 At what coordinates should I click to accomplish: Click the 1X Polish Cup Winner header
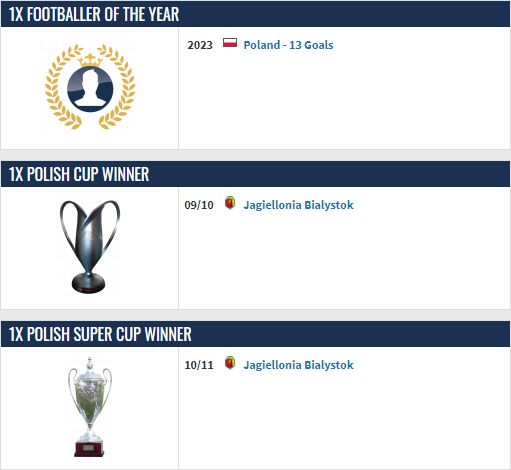[x=255, y=174]
